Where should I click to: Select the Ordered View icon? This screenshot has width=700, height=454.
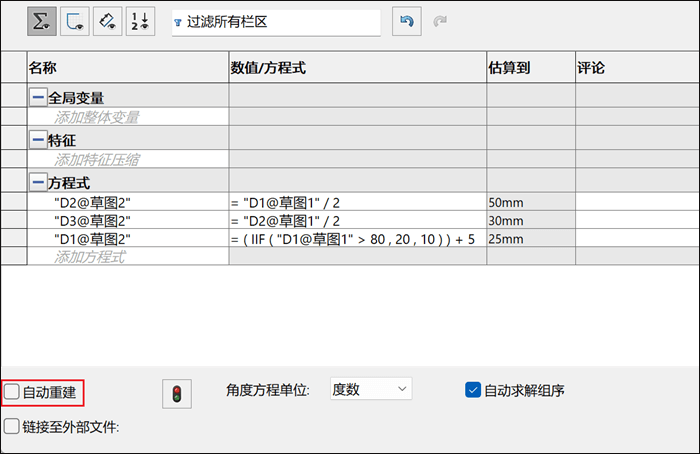pyautogui.click(x=141, y=21)
